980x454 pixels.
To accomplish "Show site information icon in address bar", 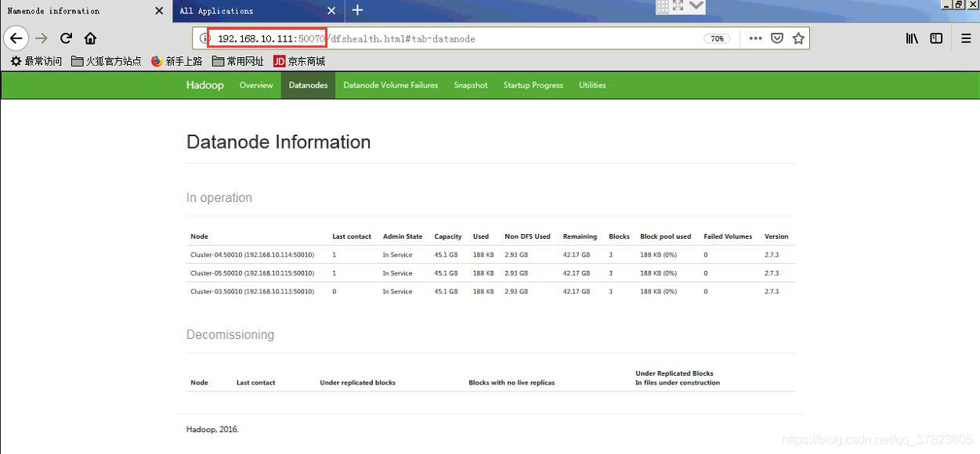I will 206,38.
